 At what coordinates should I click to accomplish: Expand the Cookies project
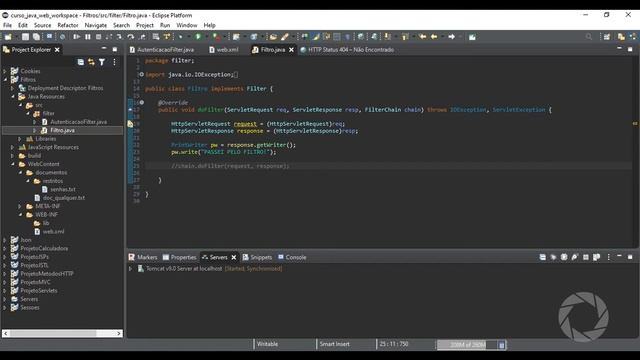point(5,71)
